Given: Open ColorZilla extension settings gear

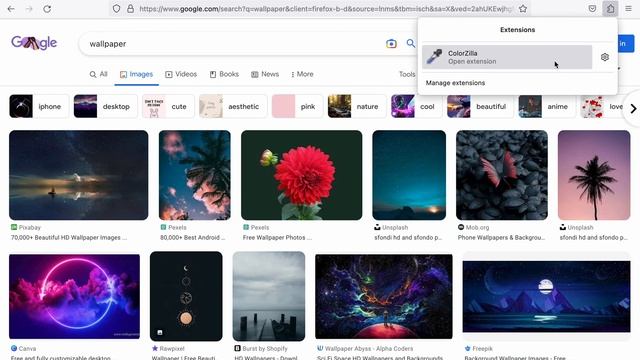Looking at the screenshot, I should 605,57.
